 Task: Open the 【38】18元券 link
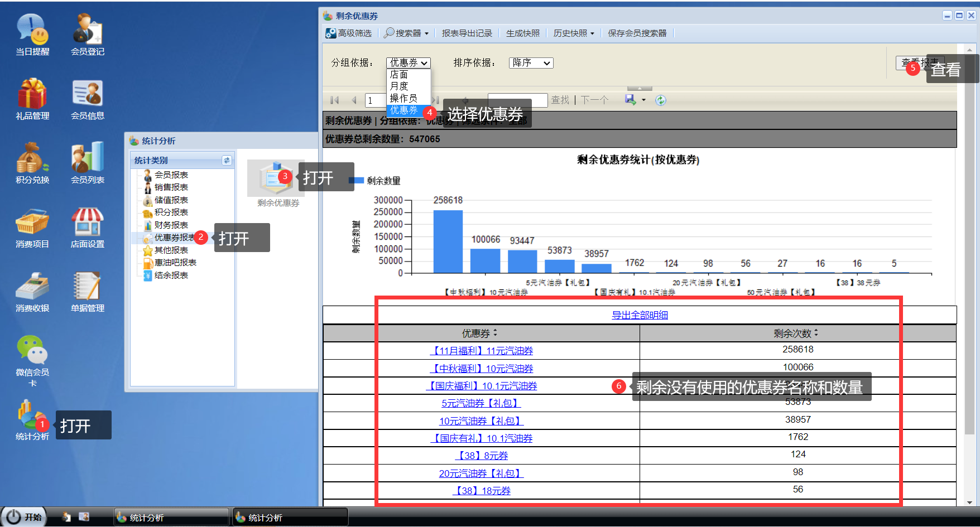pos(482,491)
